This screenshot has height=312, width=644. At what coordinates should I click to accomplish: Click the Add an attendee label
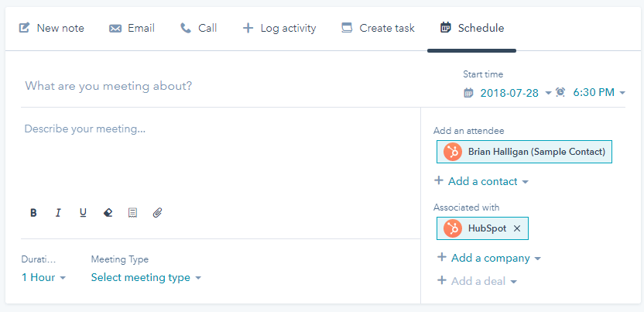(468, 131)
